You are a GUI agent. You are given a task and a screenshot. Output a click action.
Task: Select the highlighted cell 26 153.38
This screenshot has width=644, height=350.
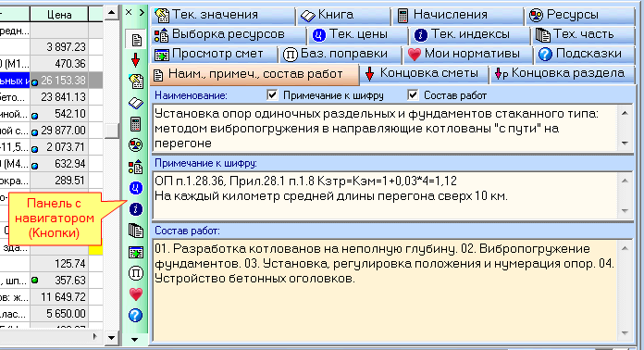58,81
